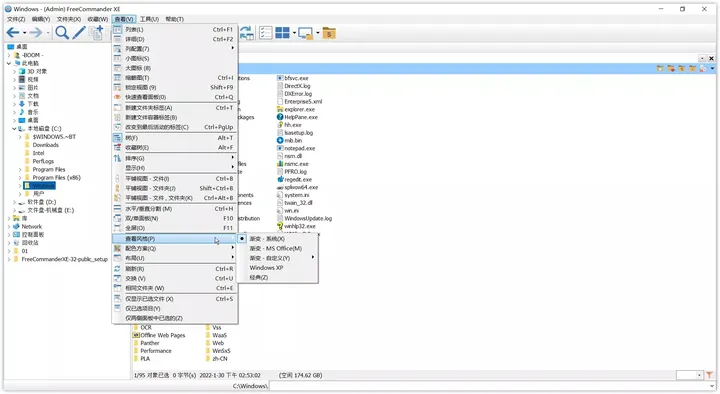Expand the Program Files tree node
This screenshot has width=720, height=394.
[x=20, y=169]
